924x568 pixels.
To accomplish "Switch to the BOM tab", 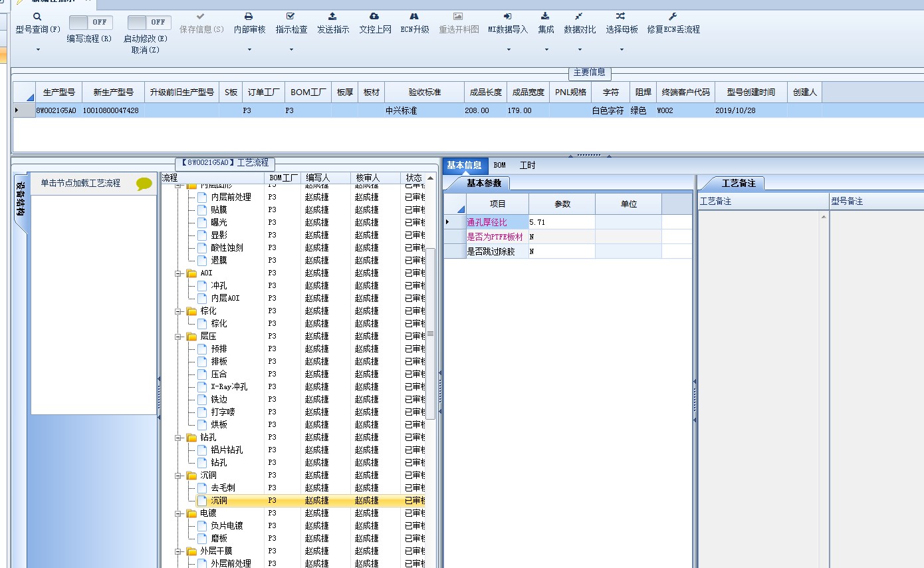I will coord(499,165).
